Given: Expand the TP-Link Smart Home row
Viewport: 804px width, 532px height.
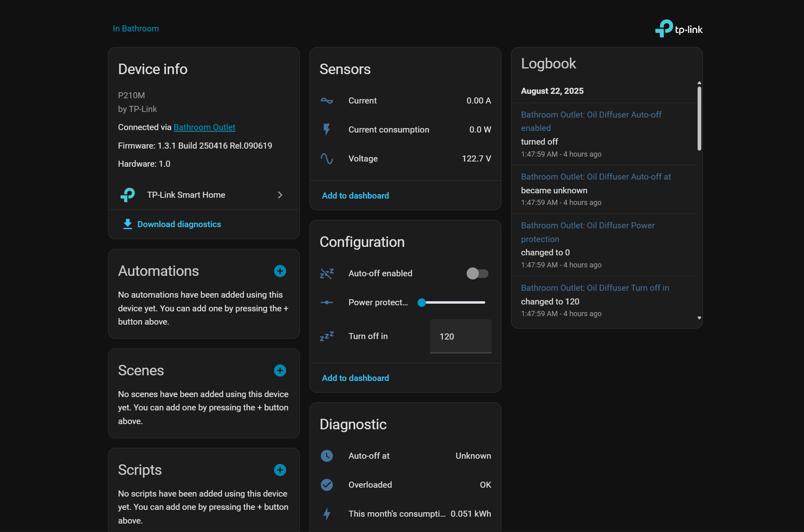Looking at the screenshot, I should pyautogui.click(x=280, y=195).
